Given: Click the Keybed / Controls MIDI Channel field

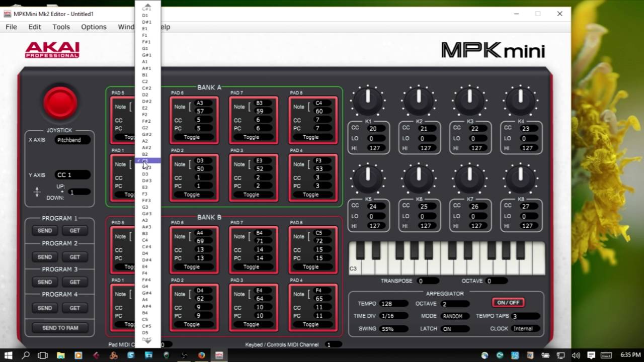Looking at the screenshot, I should point(334,345).
